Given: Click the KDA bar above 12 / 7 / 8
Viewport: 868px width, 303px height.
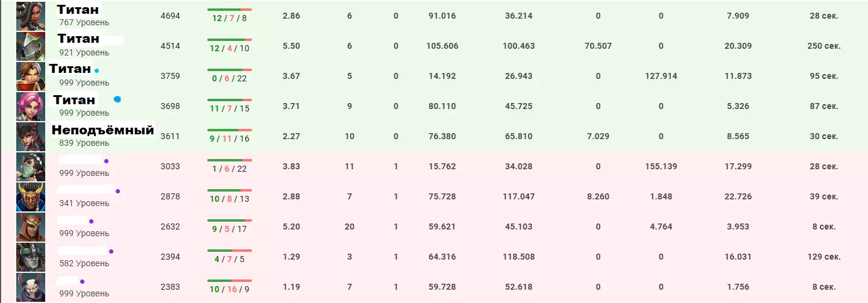Looking at the screenshot, I should [x=229, y=10].
